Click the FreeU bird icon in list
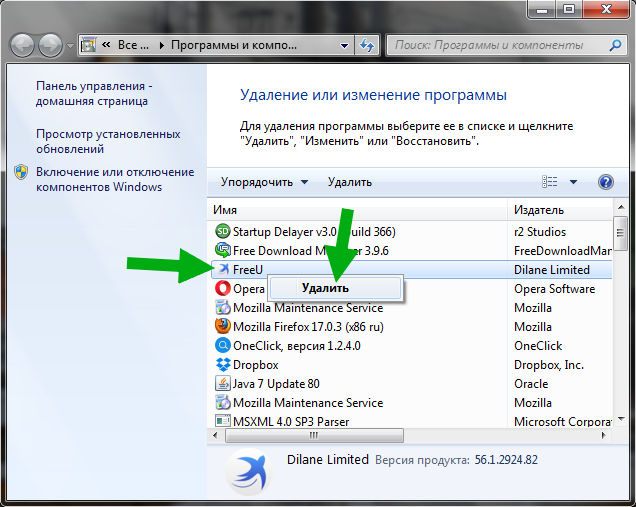636x507 pixels. pyautogui.click(x=222, y=269)
